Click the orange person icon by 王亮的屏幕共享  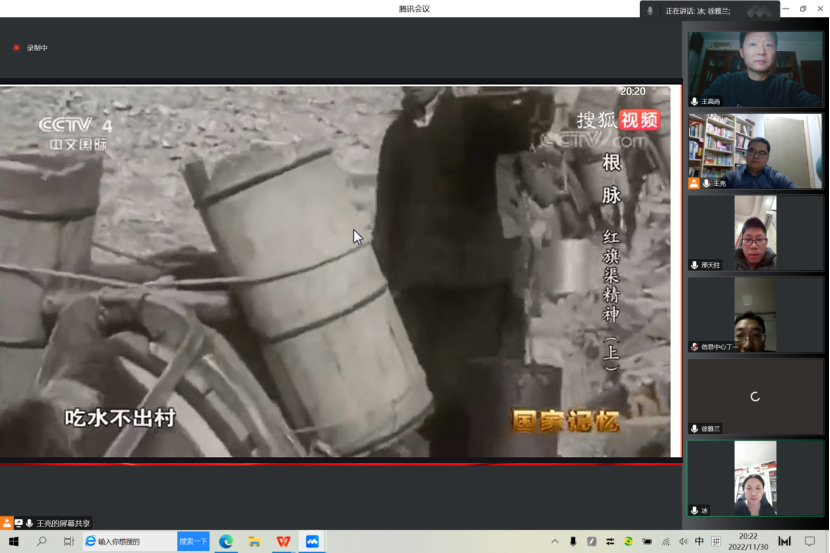(6, 523)
